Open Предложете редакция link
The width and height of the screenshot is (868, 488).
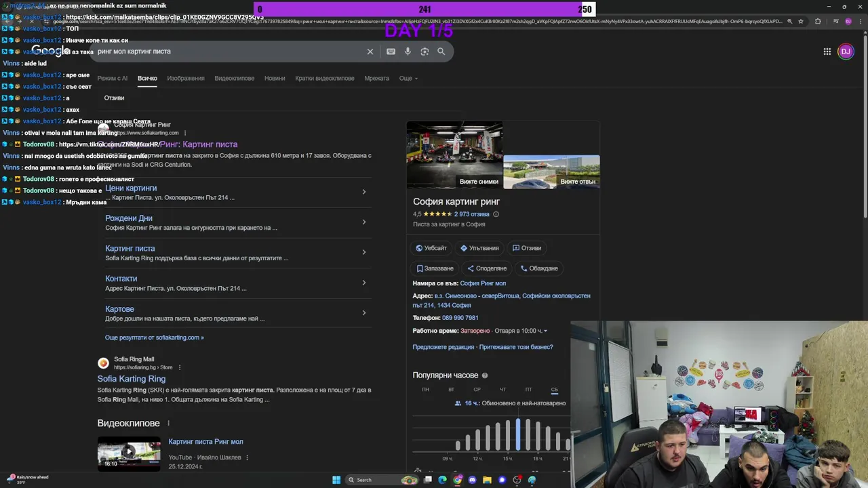coord(443,347)
